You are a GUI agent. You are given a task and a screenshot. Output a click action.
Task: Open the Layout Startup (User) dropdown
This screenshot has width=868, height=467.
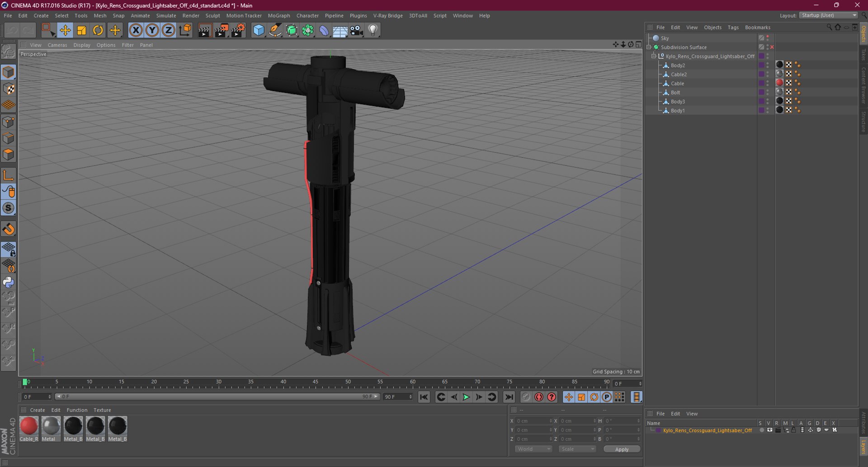tap(829, 15)
